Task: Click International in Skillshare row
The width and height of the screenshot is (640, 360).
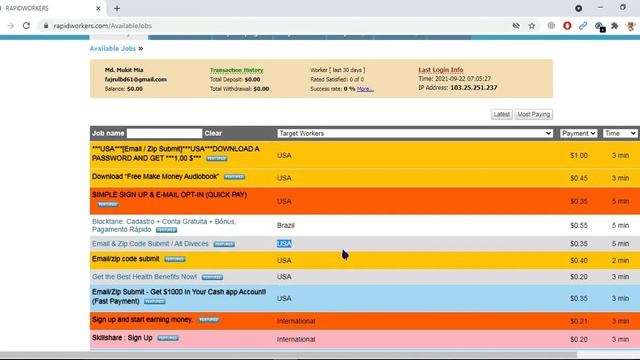Action: coord(296,339)
